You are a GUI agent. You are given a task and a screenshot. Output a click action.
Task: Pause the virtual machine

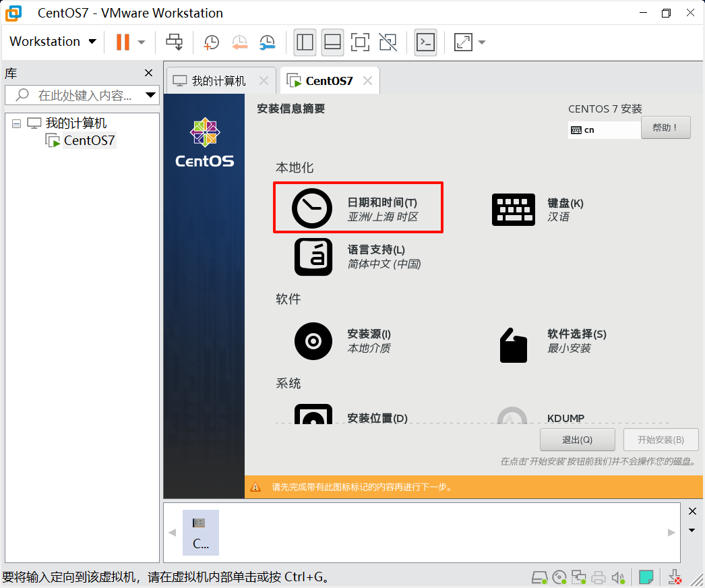tap(123, 42)
